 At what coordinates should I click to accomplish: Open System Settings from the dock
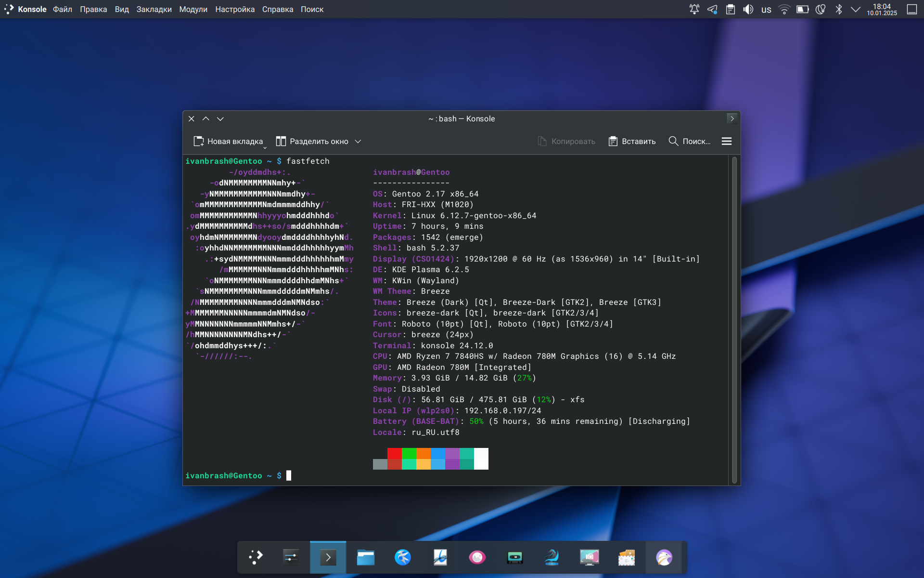tap(291, 557)
